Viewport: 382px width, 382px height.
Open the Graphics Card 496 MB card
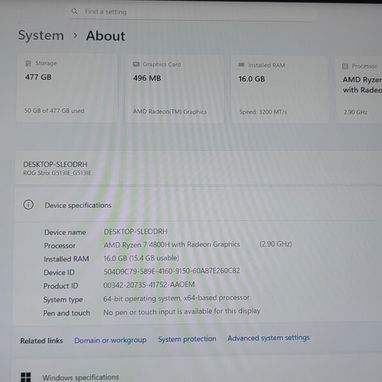(x=175, y=89)
